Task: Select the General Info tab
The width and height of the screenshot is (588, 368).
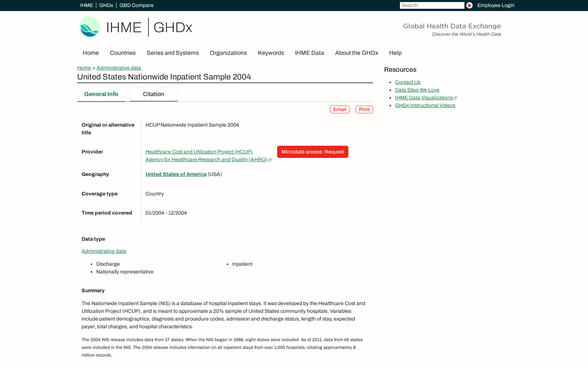Action: pos(101,94)
